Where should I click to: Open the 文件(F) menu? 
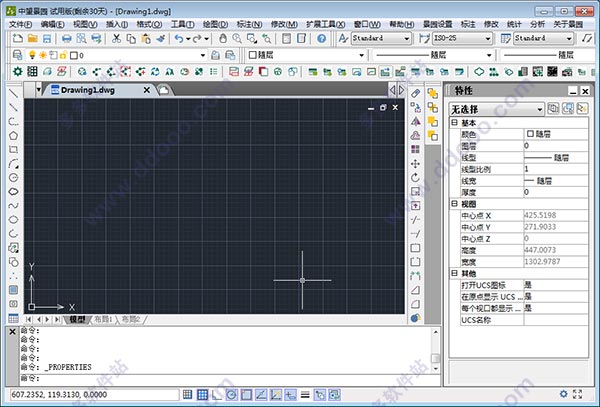click(x=21, y=24)
